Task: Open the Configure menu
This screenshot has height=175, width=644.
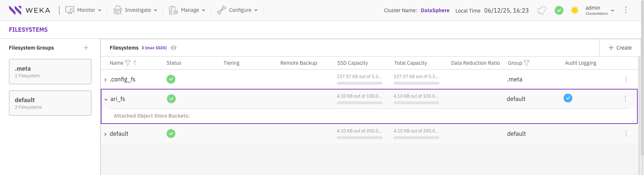Action: click(x=237, y=10)
